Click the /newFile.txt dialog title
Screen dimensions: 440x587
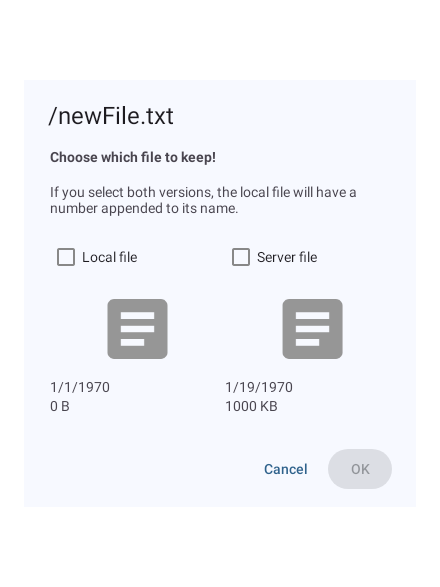[x=111, y=116]
